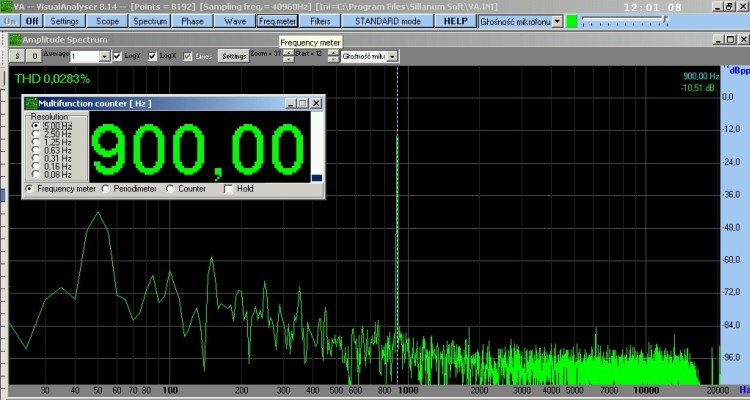Image resolution: width=750 pixels, height=400 pixels.
Task: Maximize the Amplitude Spectrum window
Action: [730, 40]
